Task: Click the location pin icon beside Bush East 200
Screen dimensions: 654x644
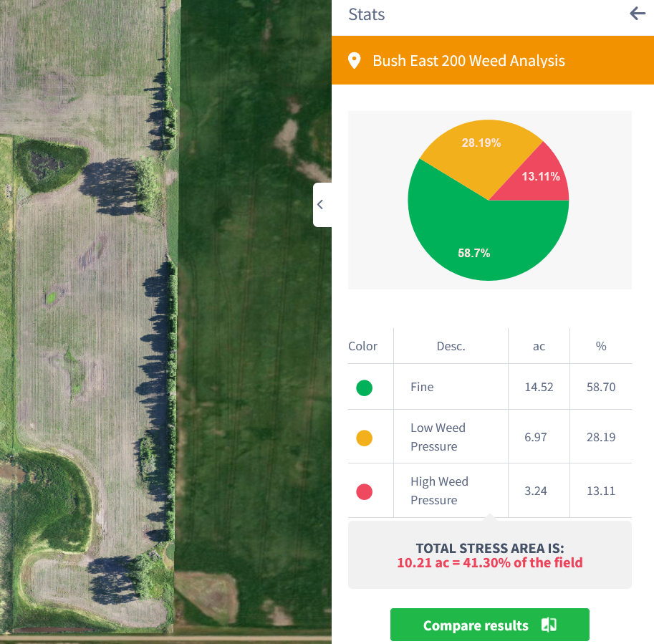Action: coord(354,60)
